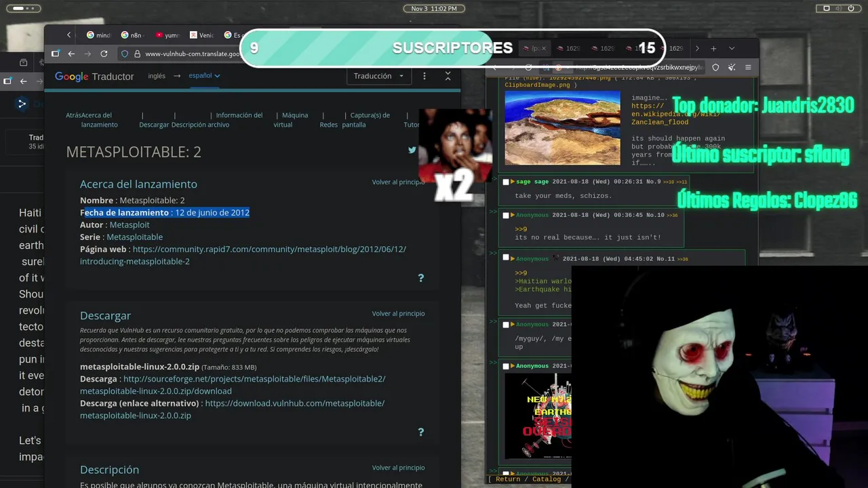Open Metasploitable series link
The width and height of the screenshot is (868, 488).
point(134,237)
